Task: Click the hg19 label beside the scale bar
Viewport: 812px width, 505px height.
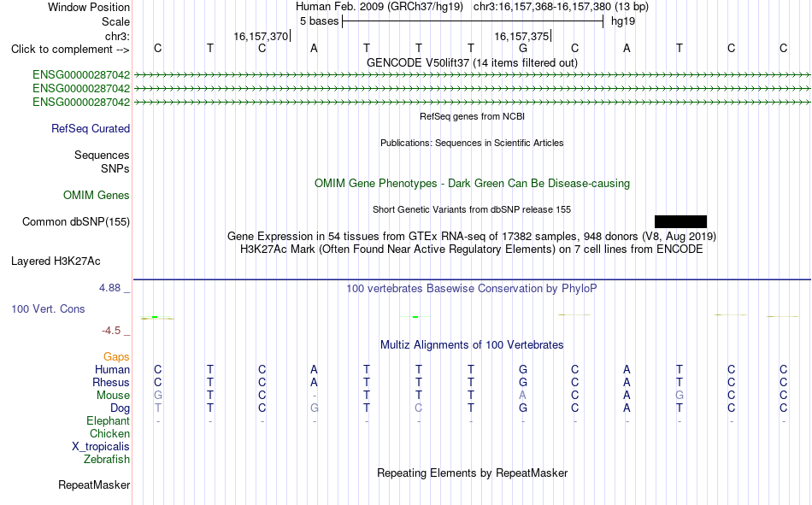Action: coord(623,21)
